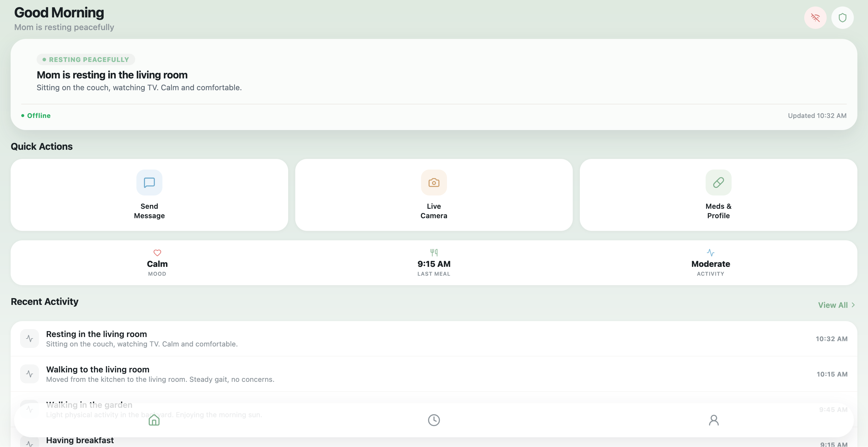The image size is (868, 447).
Task: Click the heart Mood icon
Action: [157, 252]
